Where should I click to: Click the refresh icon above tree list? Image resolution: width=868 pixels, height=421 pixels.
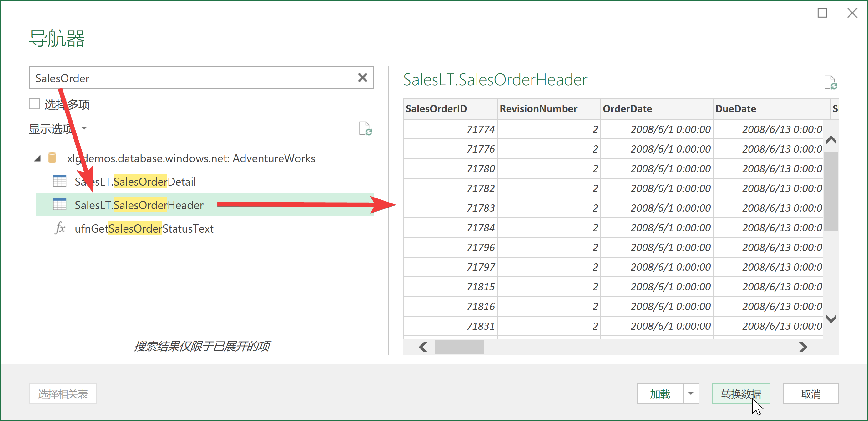pyautogui.click(x=365, y=129)
